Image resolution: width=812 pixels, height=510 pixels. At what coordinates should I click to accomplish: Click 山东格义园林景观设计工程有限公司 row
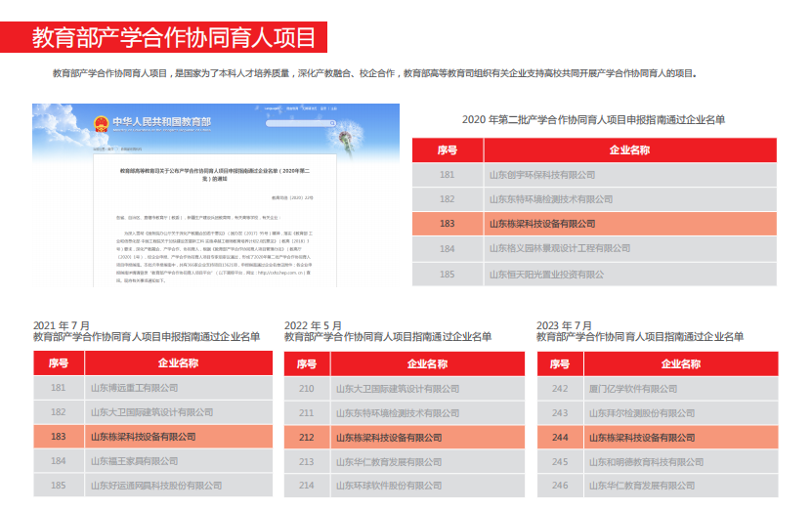pyautogui.click(x=594, y=248)
